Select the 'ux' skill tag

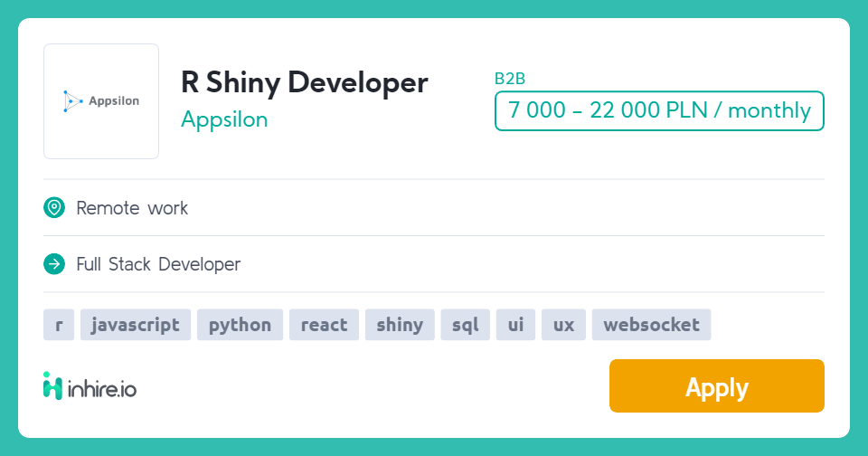[x=563, y=325]
